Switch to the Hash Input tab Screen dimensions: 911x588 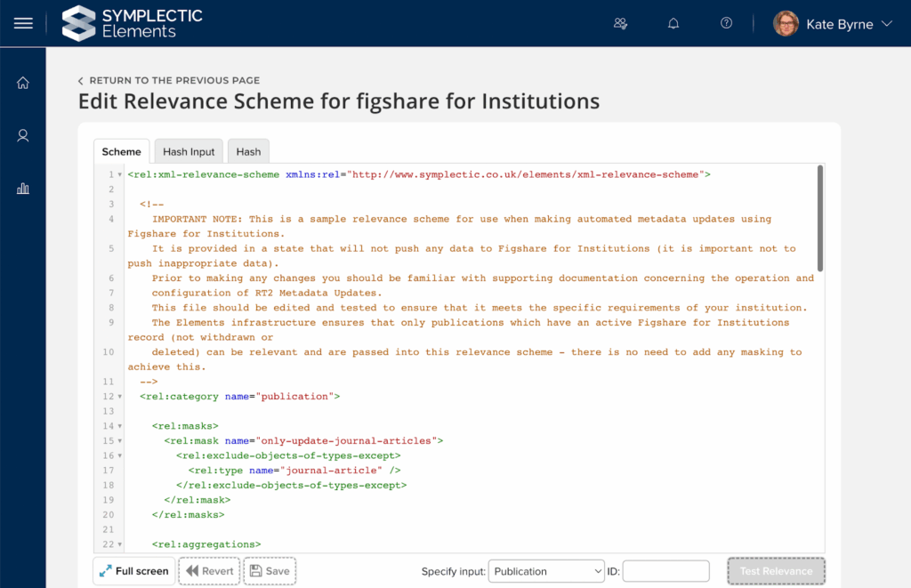tap(188, 151)
